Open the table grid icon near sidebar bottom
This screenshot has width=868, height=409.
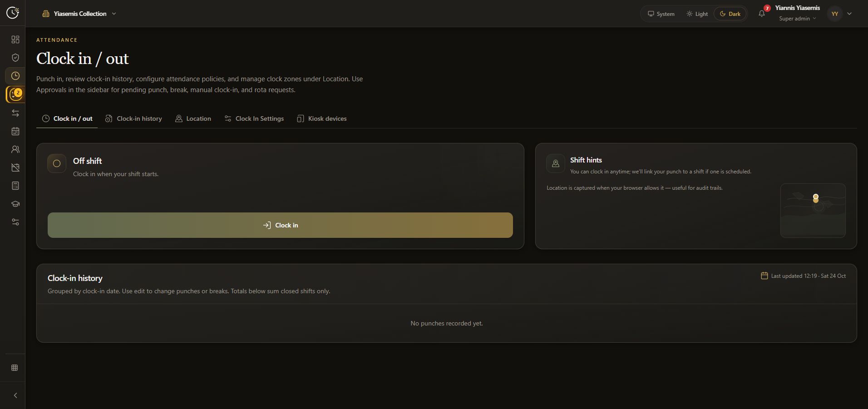tap(15, 368)
